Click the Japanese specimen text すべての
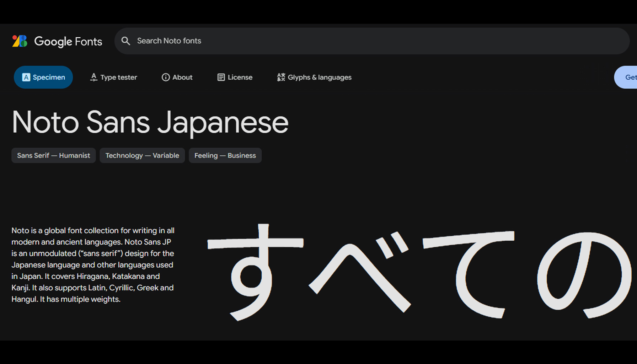The image size is (637, 364). 419,272
